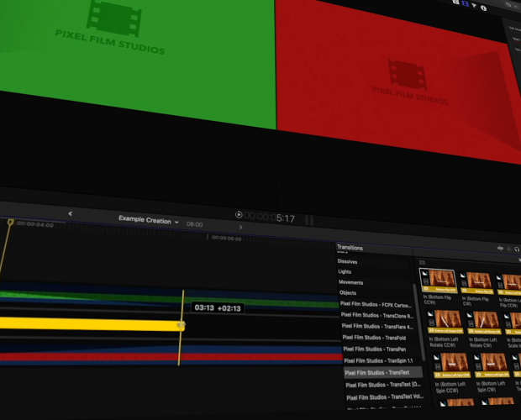
Task: Go back in timeline history arrow
Action: pos(70,213)
